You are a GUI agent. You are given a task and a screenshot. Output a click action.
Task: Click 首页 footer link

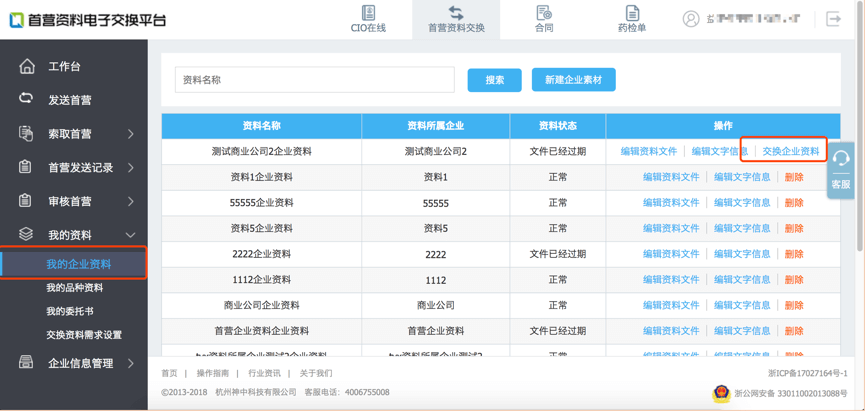coord(169,373)
